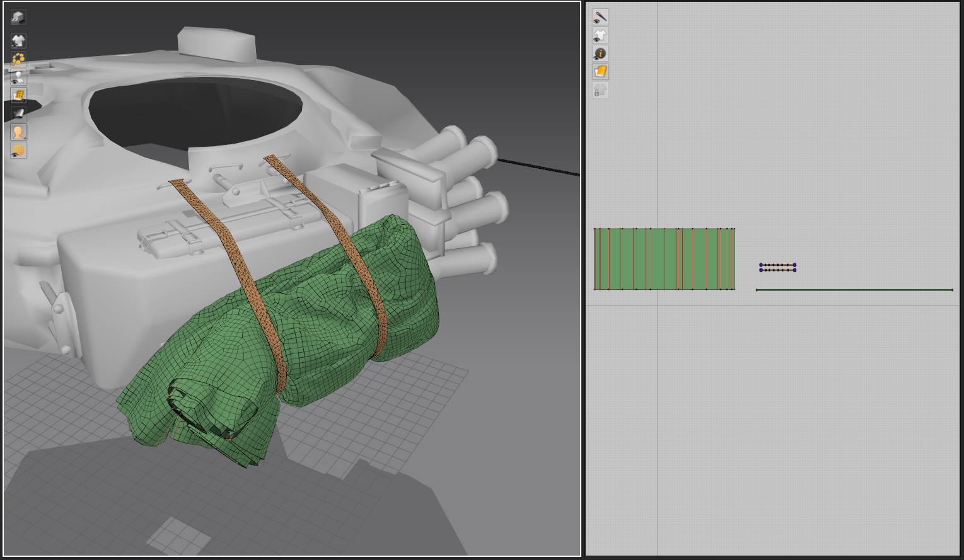
Task: Toggle sewing needle visibility in 2D window
Action: 600,17
